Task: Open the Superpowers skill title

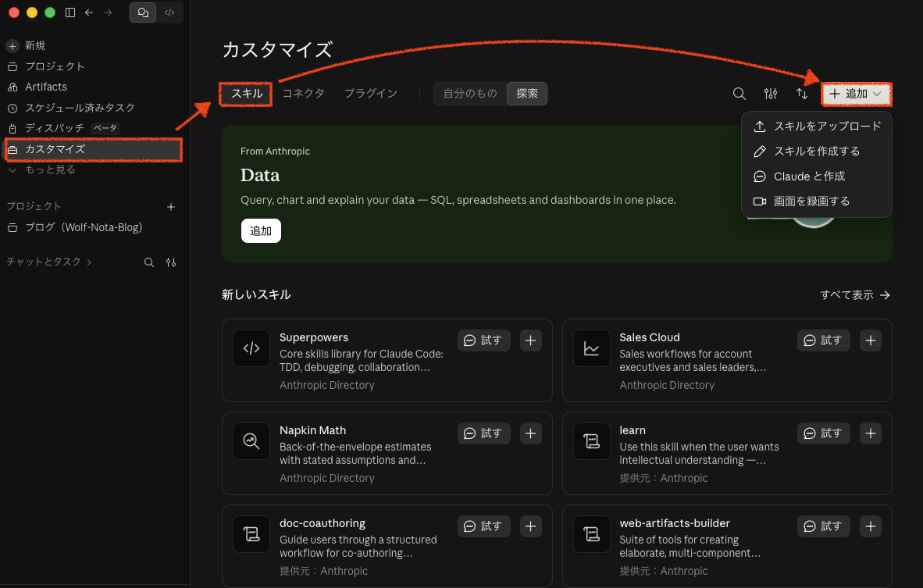Action: 314,338
